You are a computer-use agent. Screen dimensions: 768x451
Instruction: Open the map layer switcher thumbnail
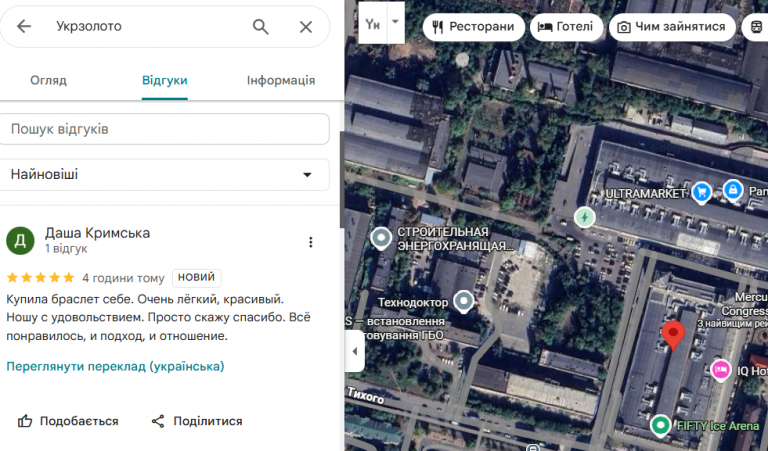click(x=373, y=23)
